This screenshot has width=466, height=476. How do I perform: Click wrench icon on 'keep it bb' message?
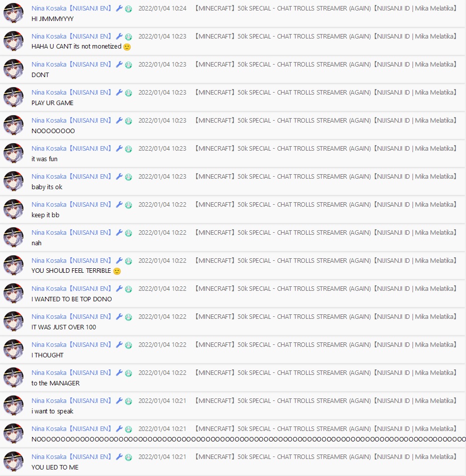pos(119,205)
